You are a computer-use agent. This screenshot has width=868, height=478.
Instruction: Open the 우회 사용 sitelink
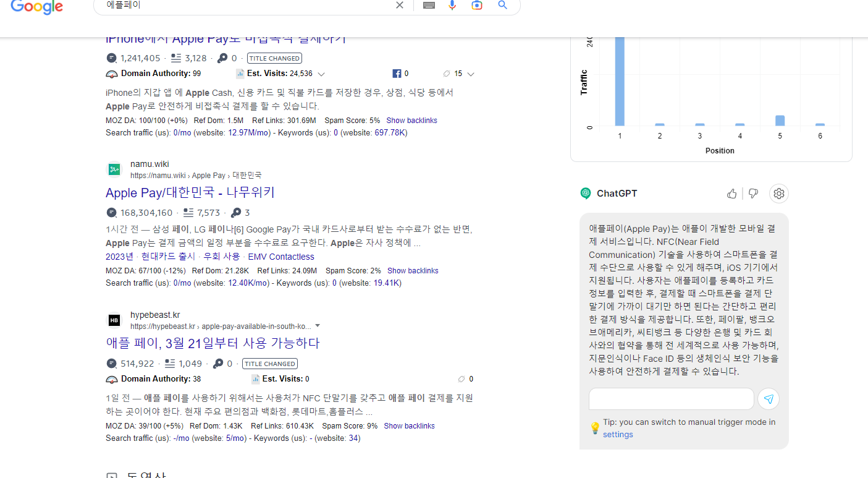click(x=221, y=257)
